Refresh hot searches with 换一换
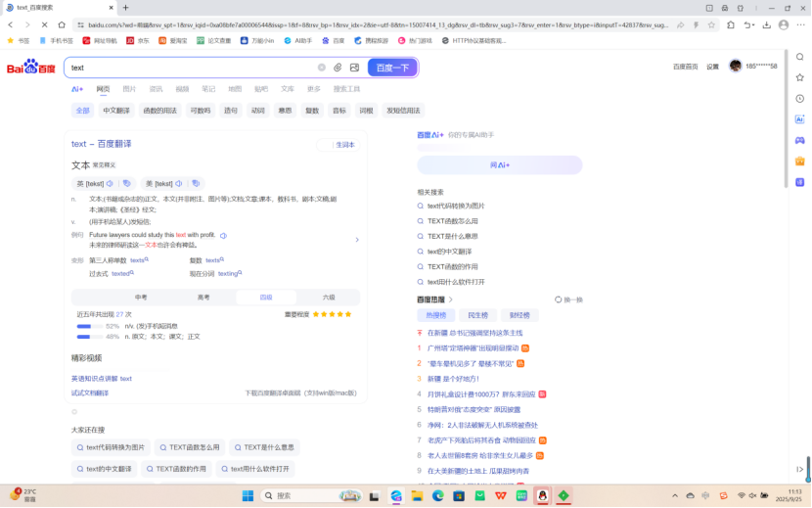The width and height of the screenshot is (812, 508). 568,300
